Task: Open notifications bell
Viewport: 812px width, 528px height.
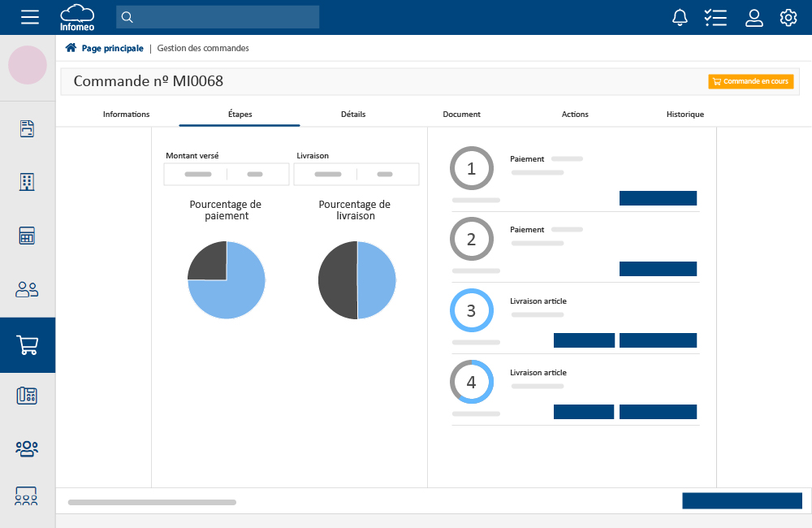Action: coord(680,17)
